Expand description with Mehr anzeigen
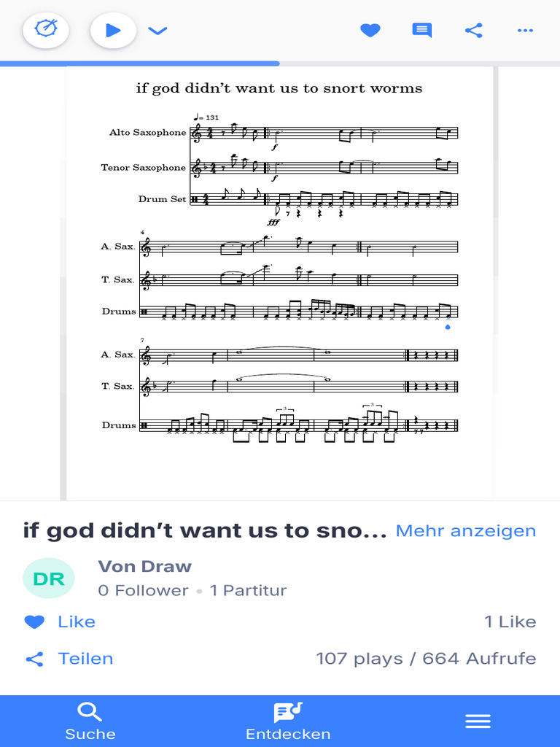The image size is (560, 747). pyautogui.click(x=465, y=530)
